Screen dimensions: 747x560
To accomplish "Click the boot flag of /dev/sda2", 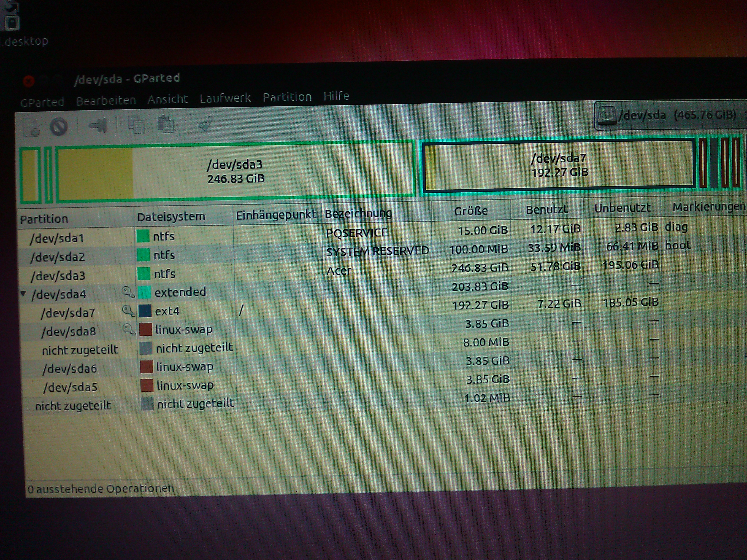I will tap(677, 245).
